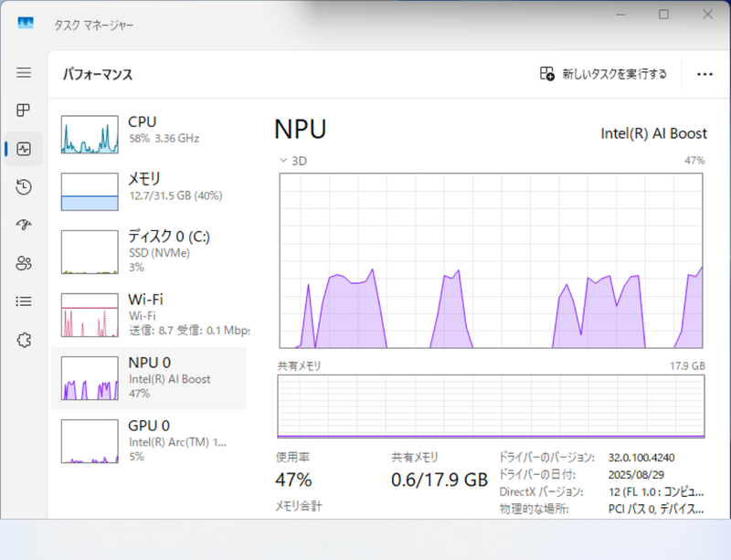Open the Users view
The image size is (731, 560).
24,263
